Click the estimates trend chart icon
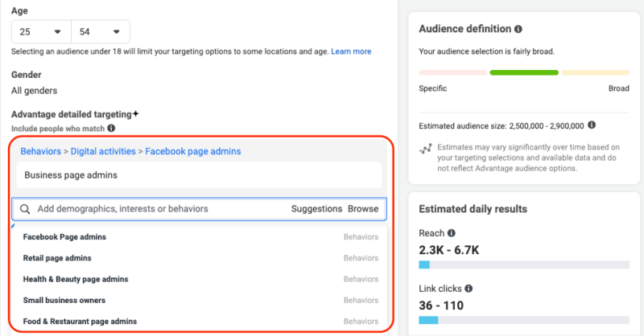Screen dimensions: 644x336 [425, 149]
